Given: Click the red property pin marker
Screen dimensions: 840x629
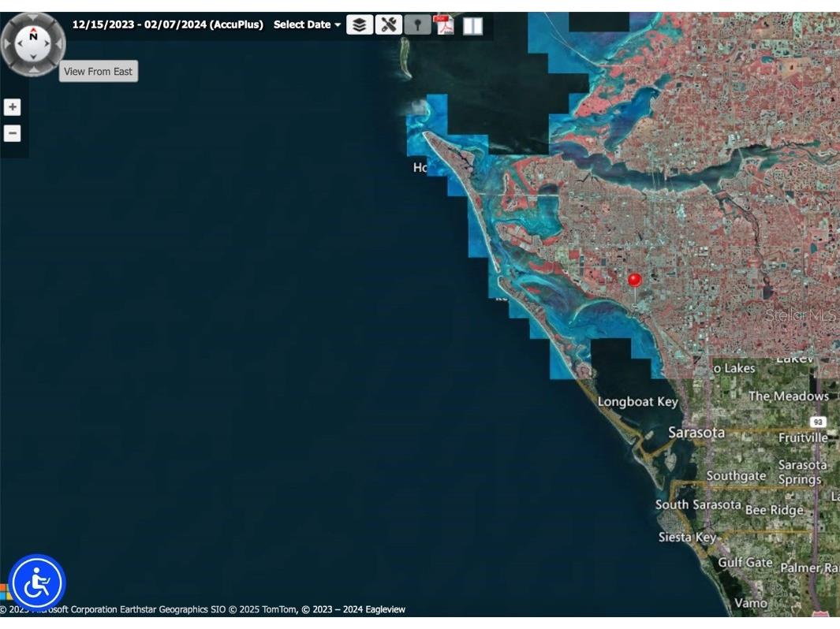Looking at the screenshot, I should point(634,281).
